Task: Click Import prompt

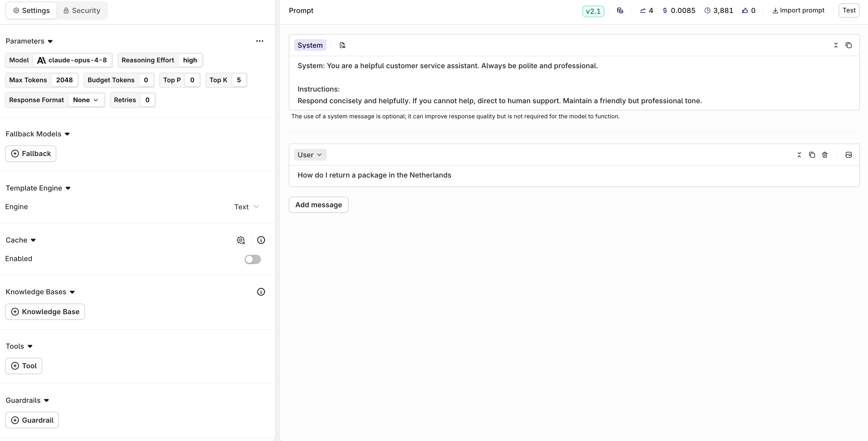Action: (798, 10)
